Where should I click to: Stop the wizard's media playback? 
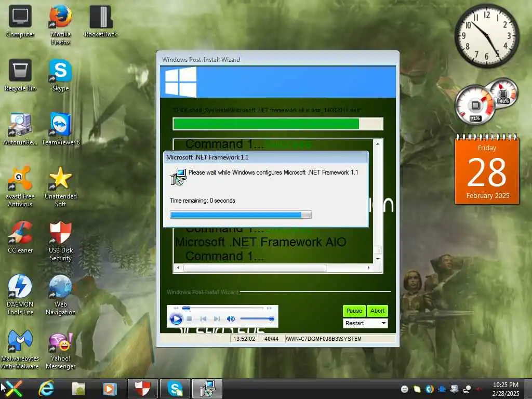coord(190,319)
